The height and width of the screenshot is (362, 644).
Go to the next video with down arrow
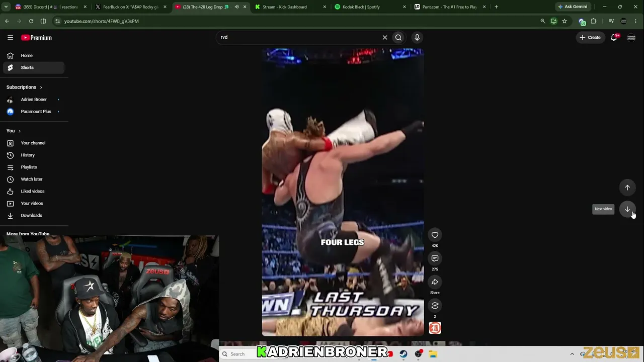[x=627, y=209]
